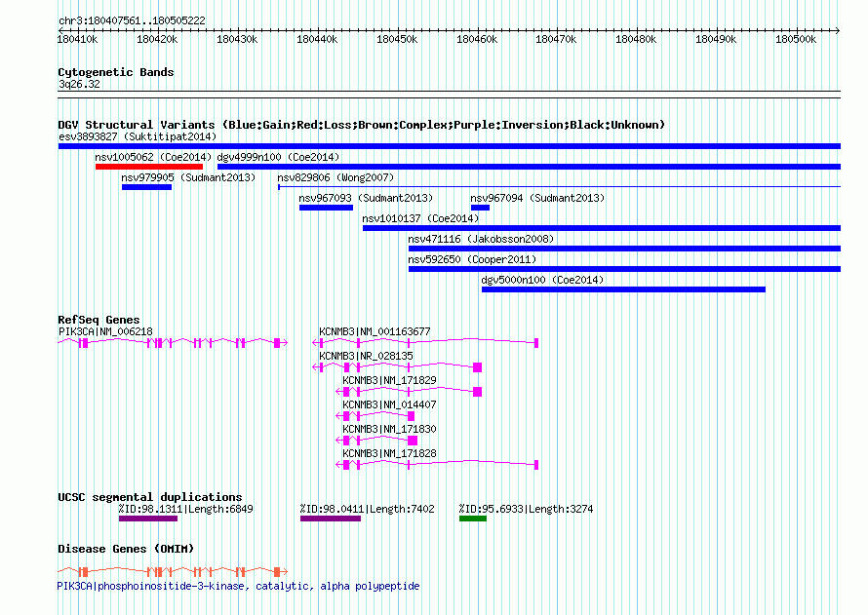868x615 pixels.
Task: Open KCNMB3|NM_171830 transcript label
Action: 389,429
